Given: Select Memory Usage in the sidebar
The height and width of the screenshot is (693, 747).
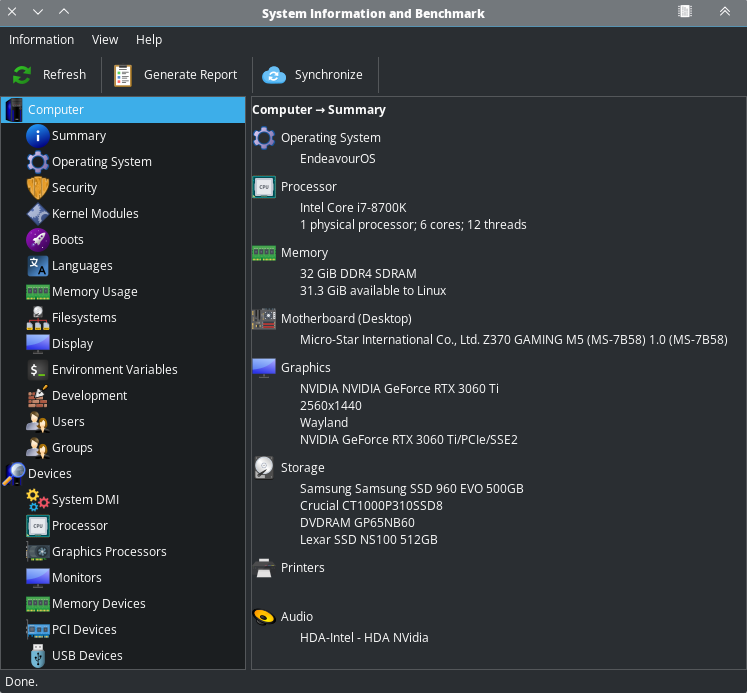Looking at the screenshot, I should (94, 292).
